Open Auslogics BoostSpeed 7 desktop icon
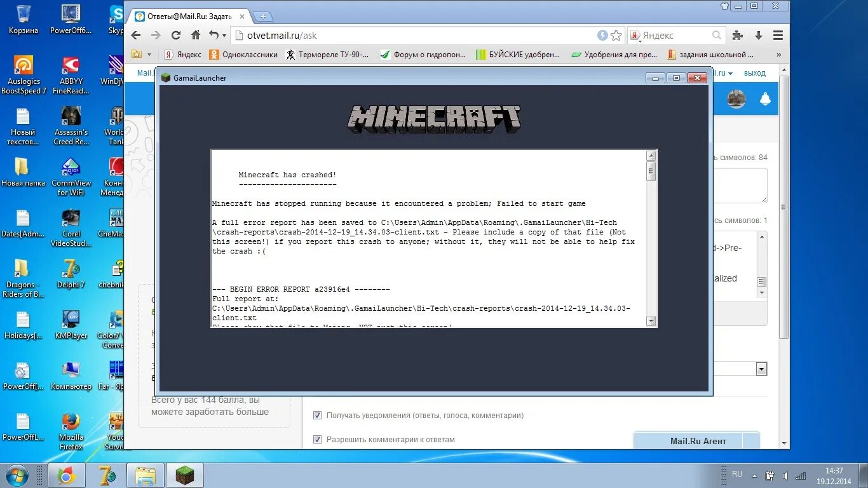This screenshot has width=868, height=488. click(x=24, y=75)
